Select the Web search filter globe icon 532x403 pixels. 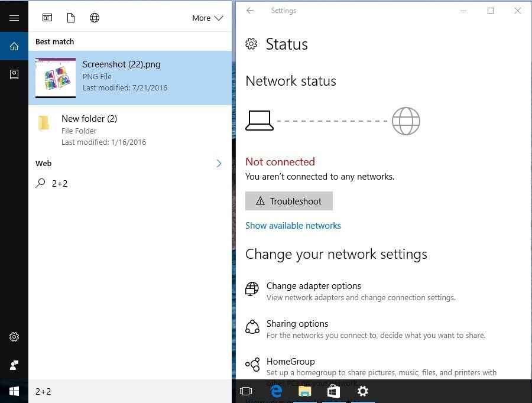[95, 18]
